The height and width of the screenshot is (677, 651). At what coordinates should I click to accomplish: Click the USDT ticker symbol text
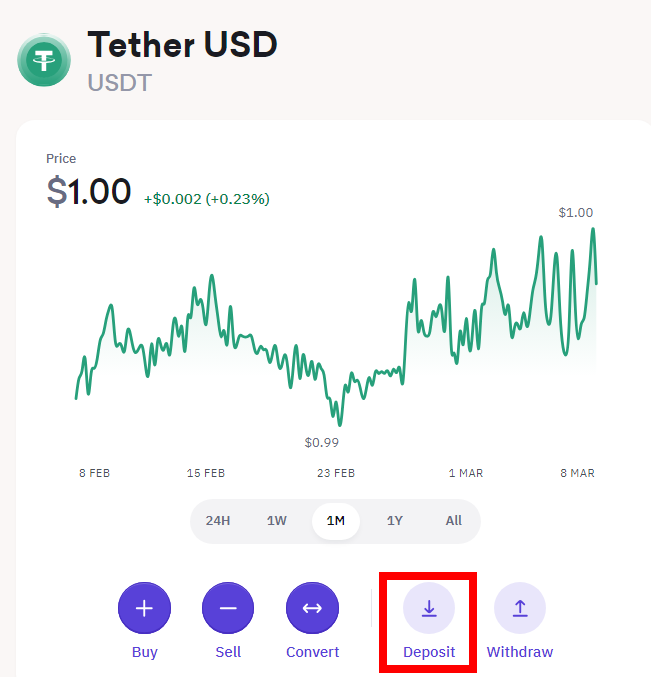coord(120,83)
